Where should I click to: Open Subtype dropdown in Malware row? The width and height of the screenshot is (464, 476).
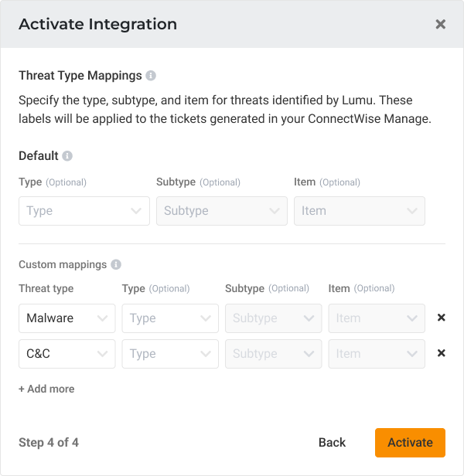273,318
